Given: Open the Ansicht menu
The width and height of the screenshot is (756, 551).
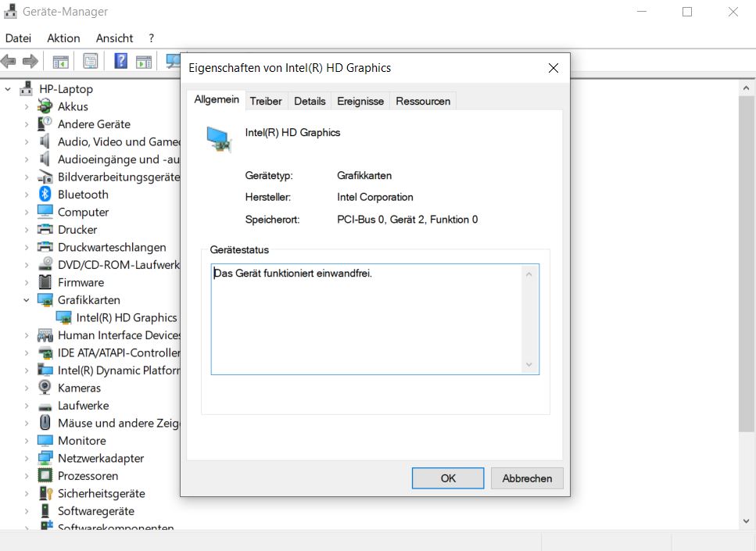Looking at the screenshot, I should tap(114, 38).
